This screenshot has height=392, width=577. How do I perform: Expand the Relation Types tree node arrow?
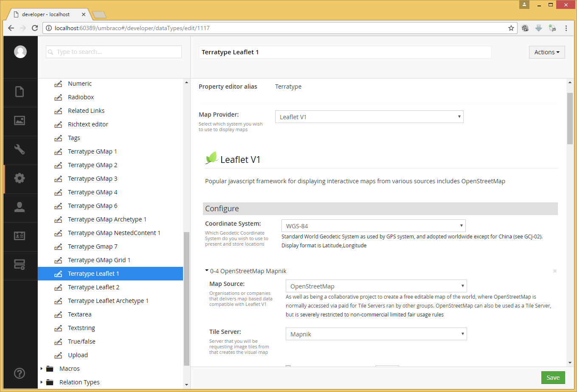tap(41, 382)
